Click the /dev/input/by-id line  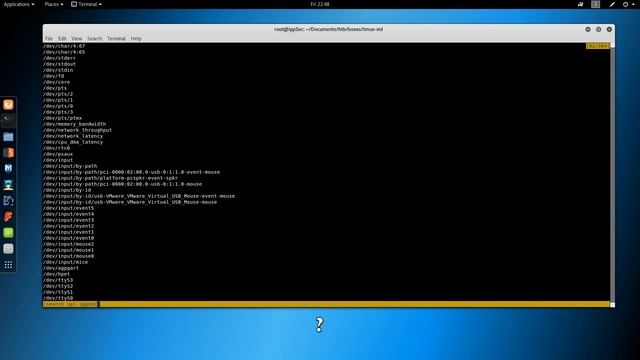click(67, 190)
